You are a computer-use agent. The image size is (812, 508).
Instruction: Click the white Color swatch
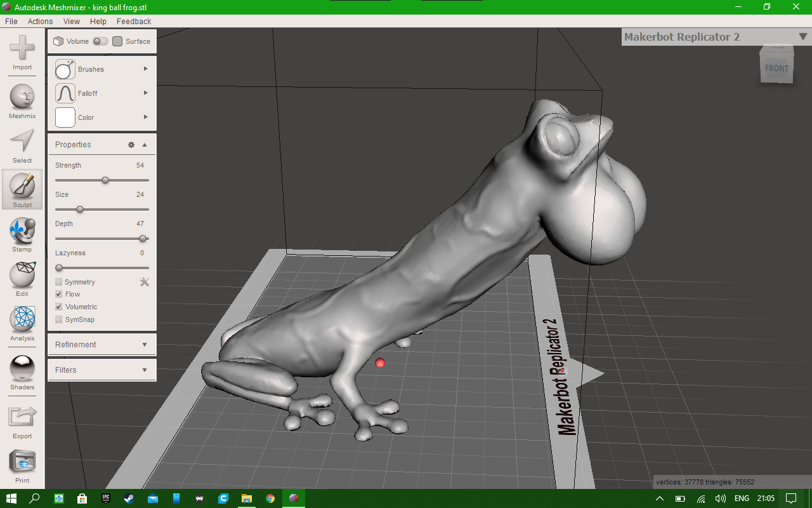point(65,117)
